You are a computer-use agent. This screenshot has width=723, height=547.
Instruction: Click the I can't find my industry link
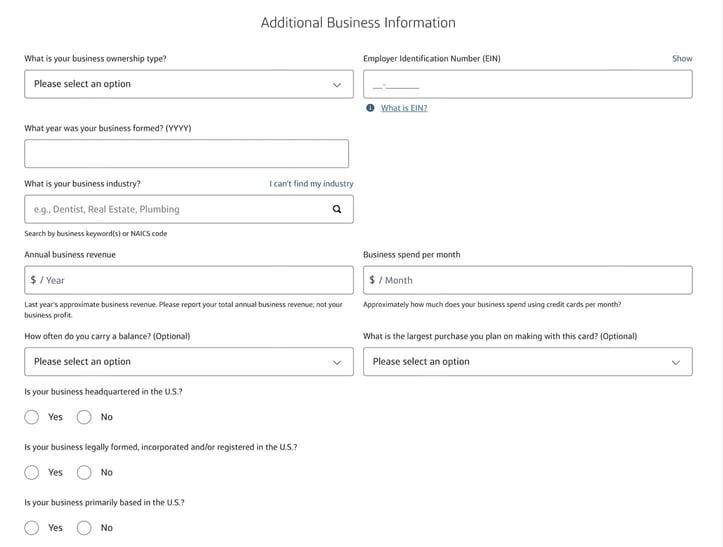(x=311, y=184)
